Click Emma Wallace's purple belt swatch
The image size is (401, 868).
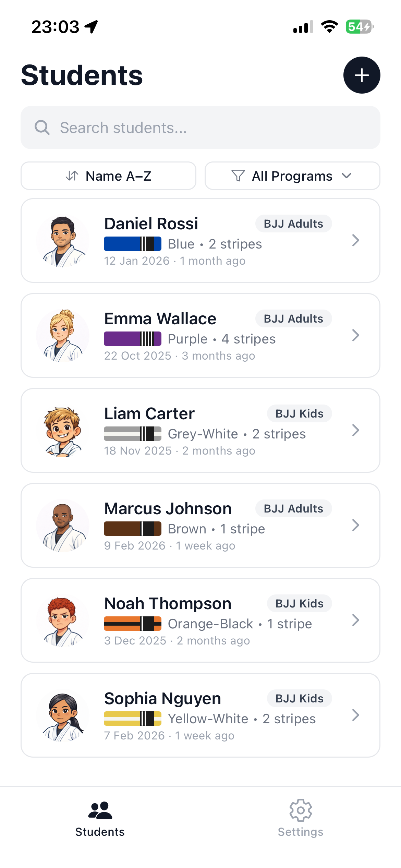pyautogui.click(x=133, y=339)
